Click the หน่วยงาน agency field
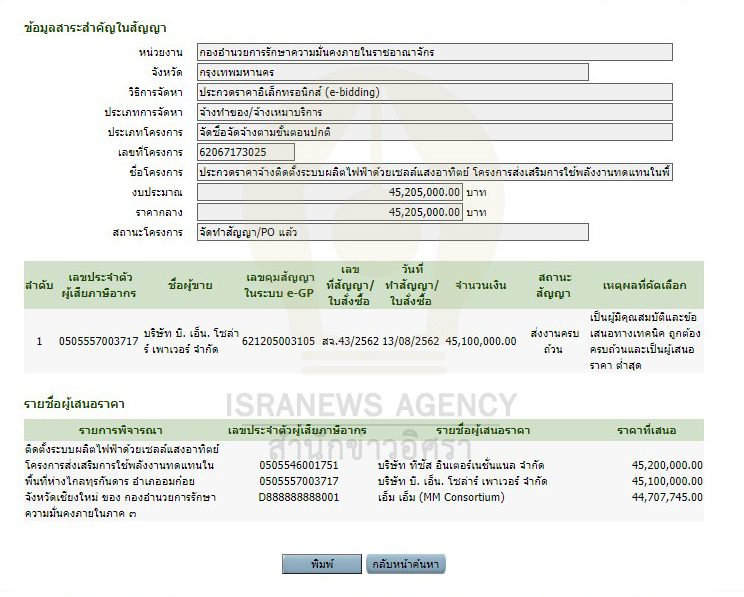The height and width of the screenshot is (597, 744). click(434, 52)
